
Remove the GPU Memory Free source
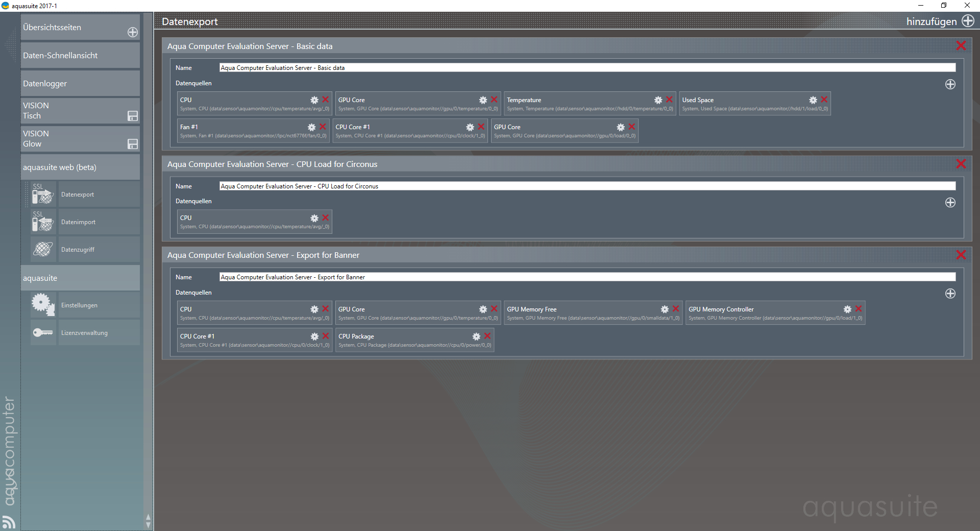click(675, 309)
